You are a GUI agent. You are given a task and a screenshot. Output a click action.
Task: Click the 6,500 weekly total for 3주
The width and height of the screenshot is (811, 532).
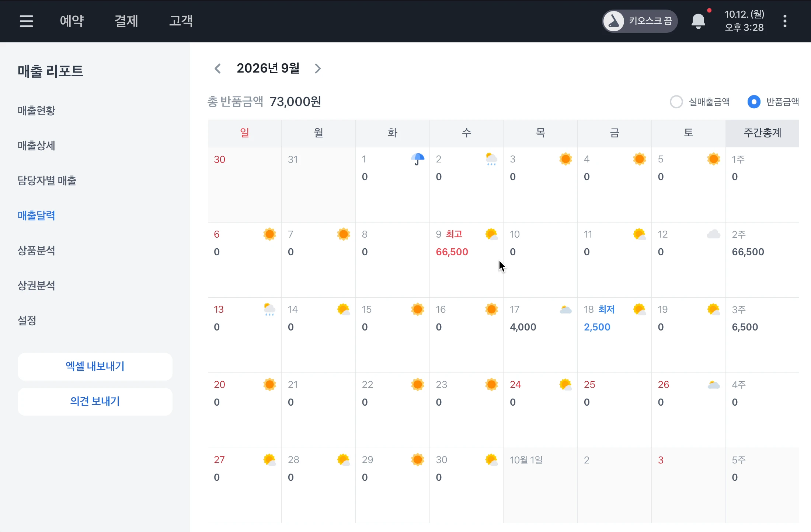[x=745, y=327]
